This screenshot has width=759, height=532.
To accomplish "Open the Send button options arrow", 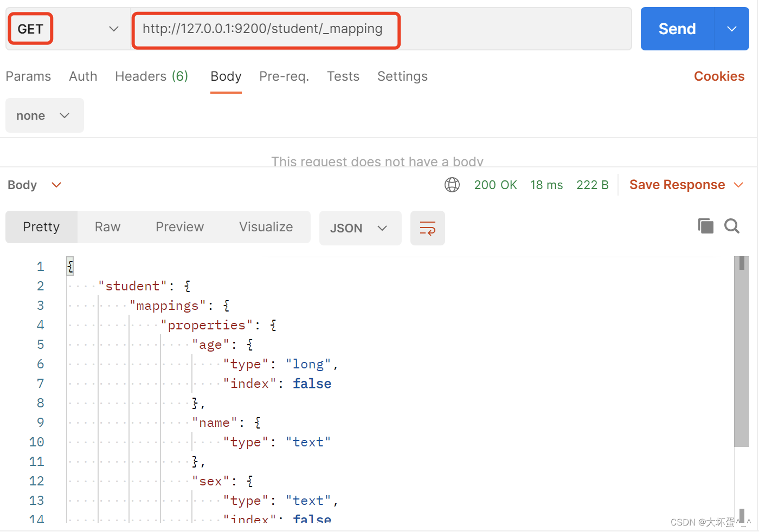I will [732, 29].
